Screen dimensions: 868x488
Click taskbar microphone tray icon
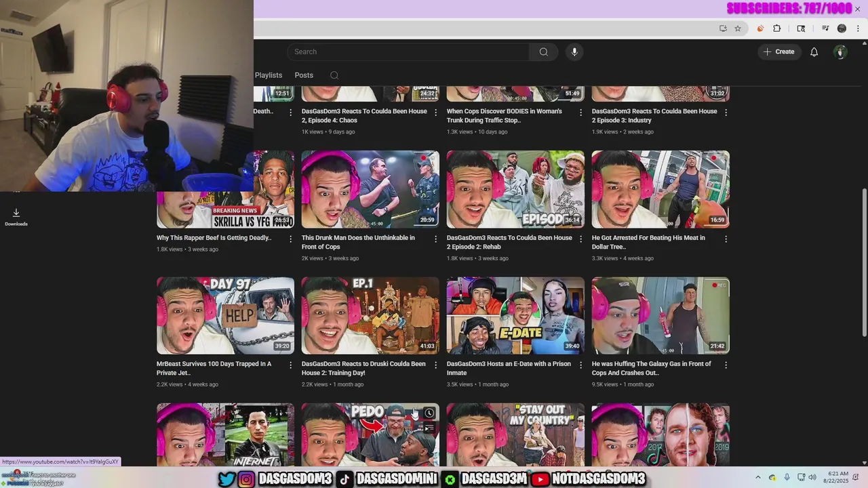(x=787, y=478)
